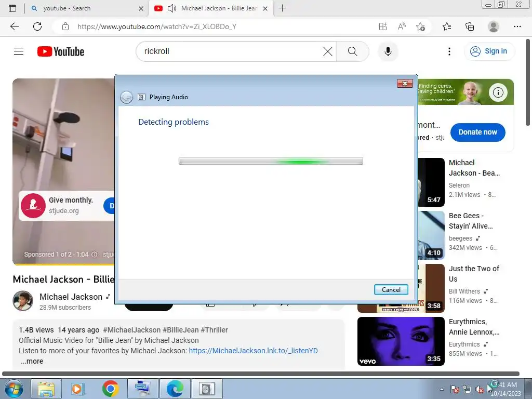The height and width of the screenshot is (399, 532).
Task: Click the horizontal page scrollbar
Action: [261, 374]
